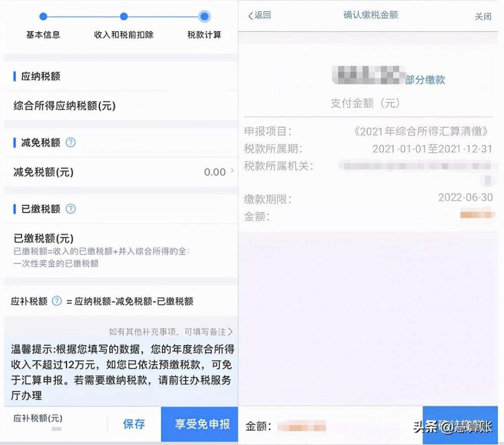This screenshot has height=445, width=504.
Task: Open help for 减免税额
Action: (71, 143)
